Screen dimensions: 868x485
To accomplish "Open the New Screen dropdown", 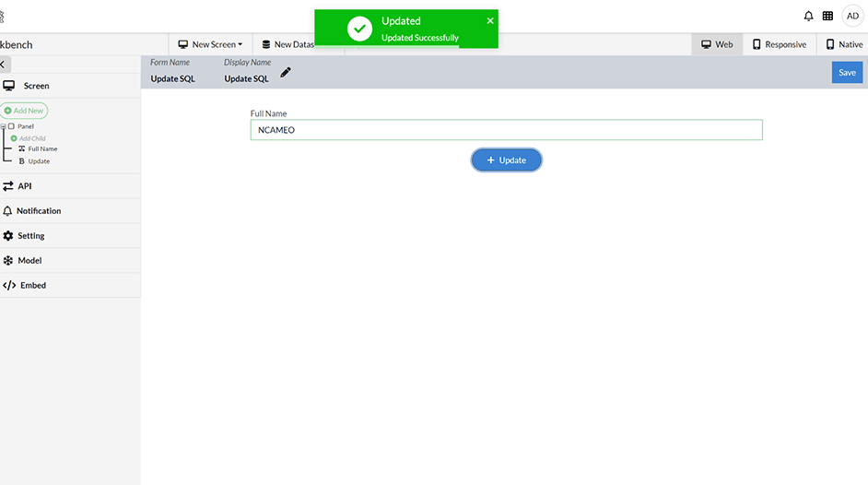I will pos(210,44).
